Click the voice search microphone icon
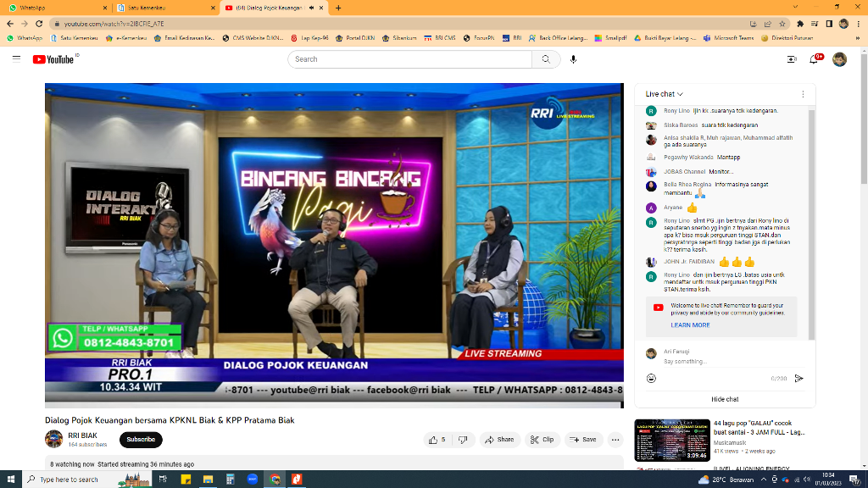 click(573, 59)
